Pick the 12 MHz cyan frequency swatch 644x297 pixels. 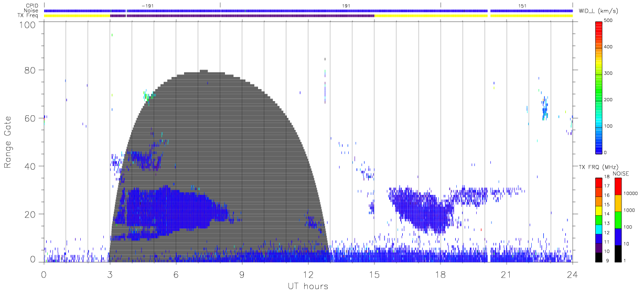pos(598,230)
